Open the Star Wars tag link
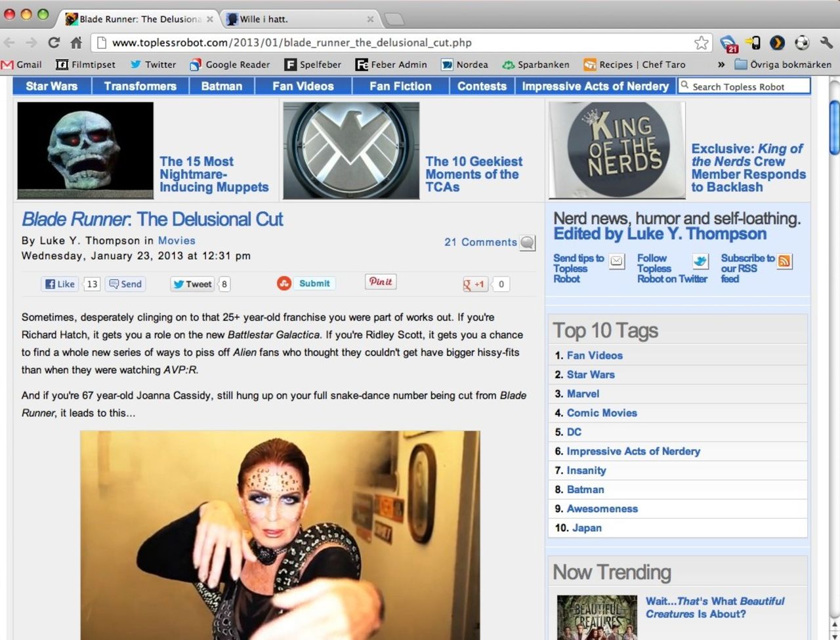Image resolution: width=840 pixels, height=640 pixels. 591,374
